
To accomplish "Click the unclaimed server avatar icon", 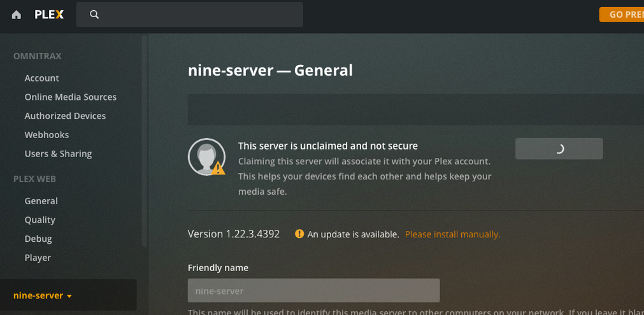I will click(207, 157).
